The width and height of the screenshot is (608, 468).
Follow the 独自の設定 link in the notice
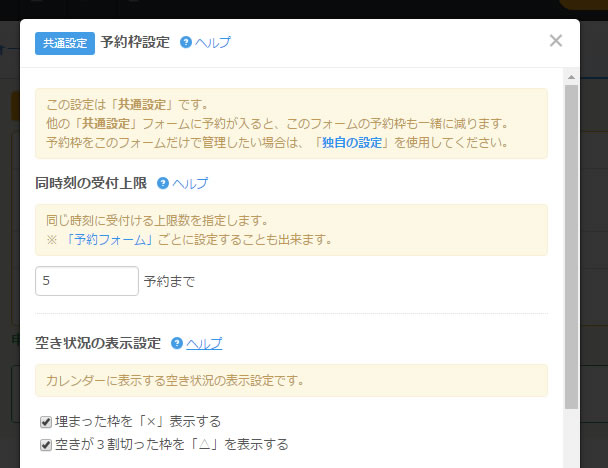coord(355,142)
